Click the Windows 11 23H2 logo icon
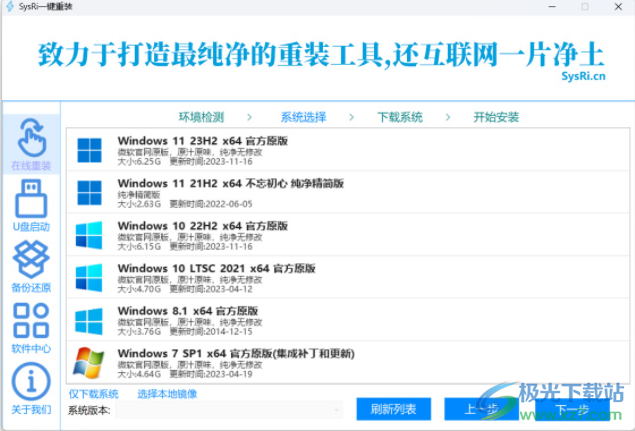This screenshot has height=431, width=635. (x=89, y=150)
